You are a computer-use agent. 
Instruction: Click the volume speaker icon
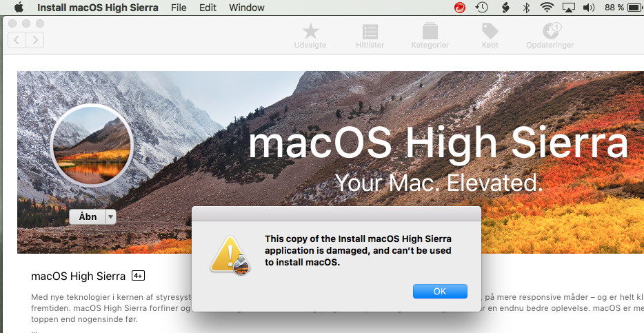[589, 8]
